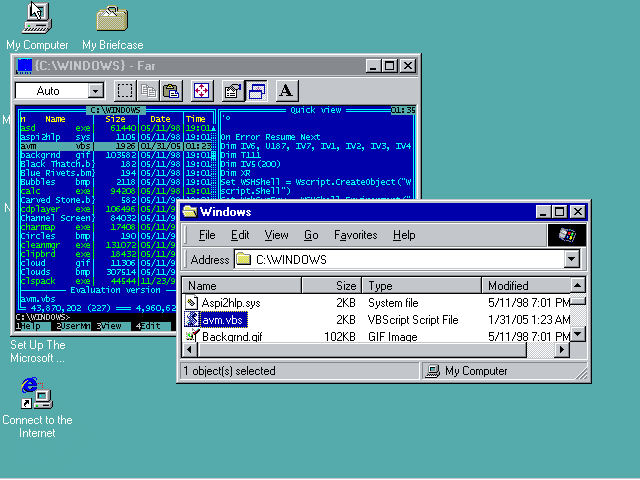Click the Full screen toolbar icon in Far
Viewport: 640px width, 480px height.
202,91
